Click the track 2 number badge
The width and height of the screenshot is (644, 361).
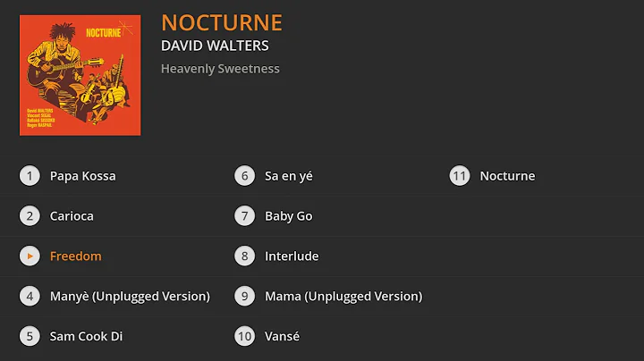coord(30,216)
